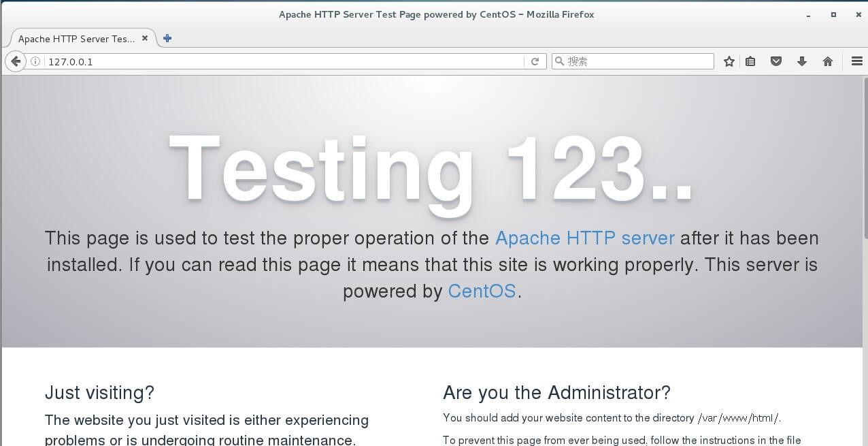The height and width of the screenshot is (446, 868).
Task: Reload the current page
Action: pos(535,61)
